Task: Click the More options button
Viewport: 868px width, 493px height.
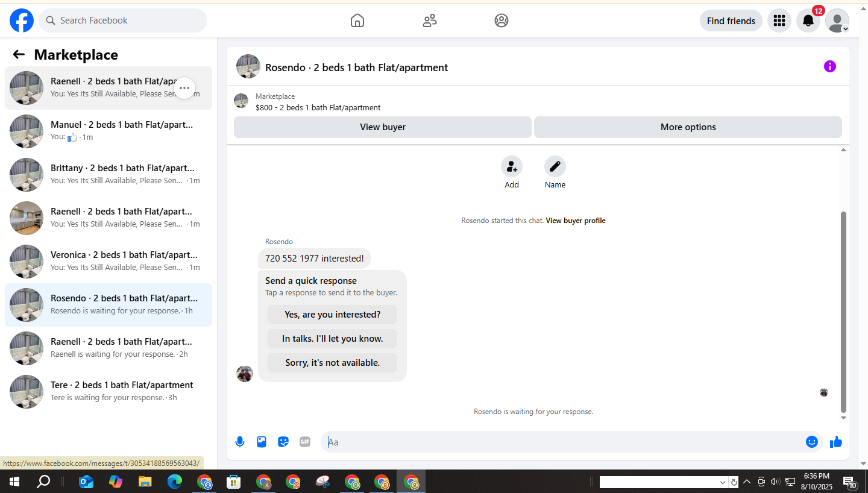Action: [688, 127]
